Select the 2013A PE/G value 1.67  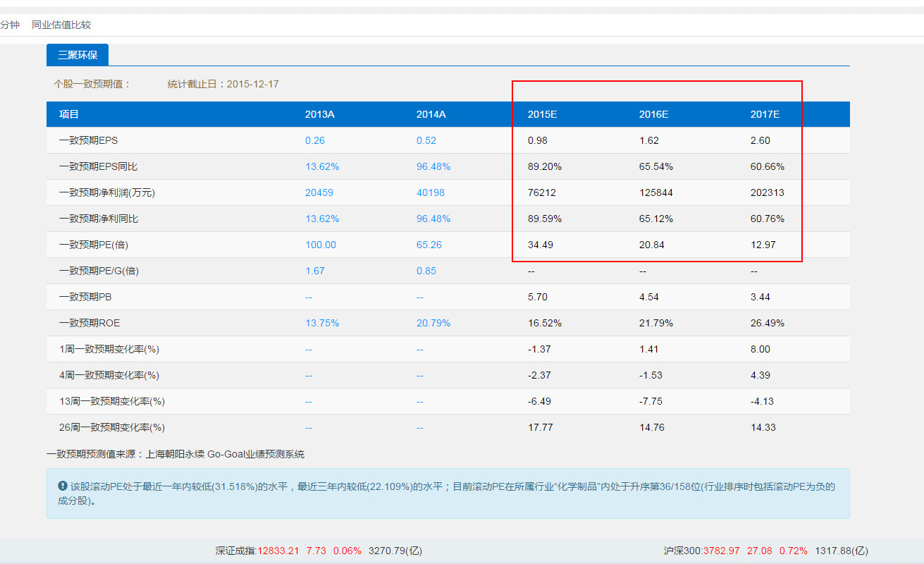[315, 271]
